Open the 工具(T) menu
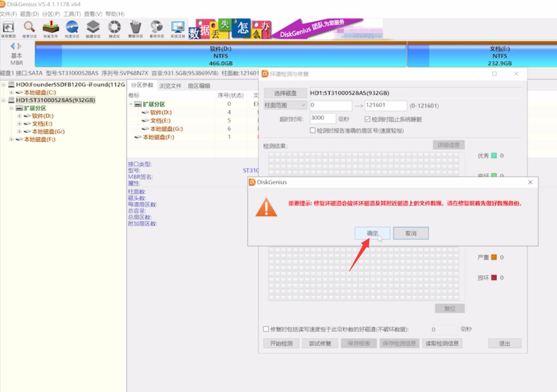This screenshot has width=557, height=392. 72,14
